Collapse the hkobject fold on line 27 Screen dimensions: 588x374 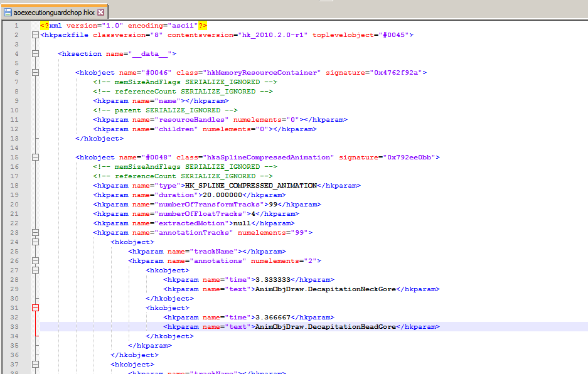pyautogui.click(x=35, y=270)
